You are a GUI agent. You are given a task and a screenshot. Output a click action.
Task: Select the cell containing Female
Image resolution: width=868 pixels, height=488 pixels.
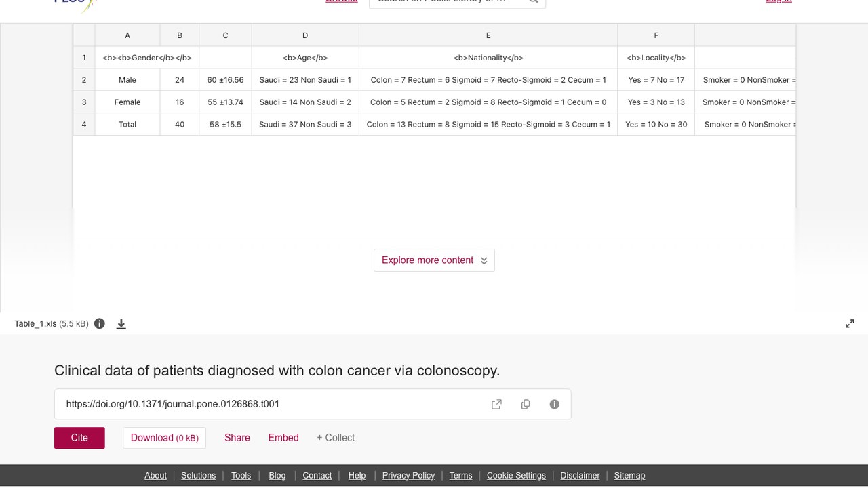tap(127, 102)
